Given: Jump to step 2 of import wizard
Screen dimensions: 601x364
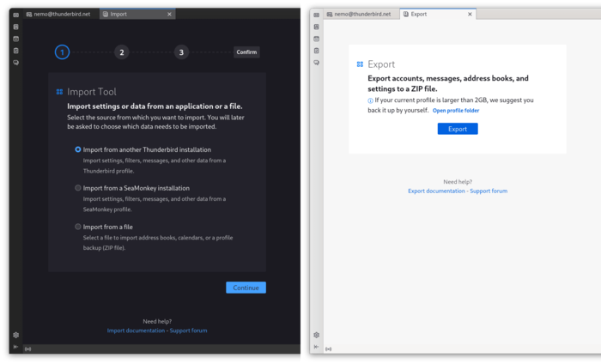Looking at the screenshot, I should pyautogui.click(x=122, y=52).
